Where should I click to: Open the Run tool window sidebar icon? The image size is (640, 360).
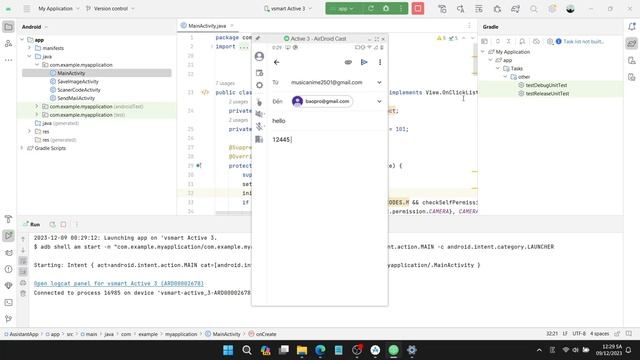pos(8,236)
